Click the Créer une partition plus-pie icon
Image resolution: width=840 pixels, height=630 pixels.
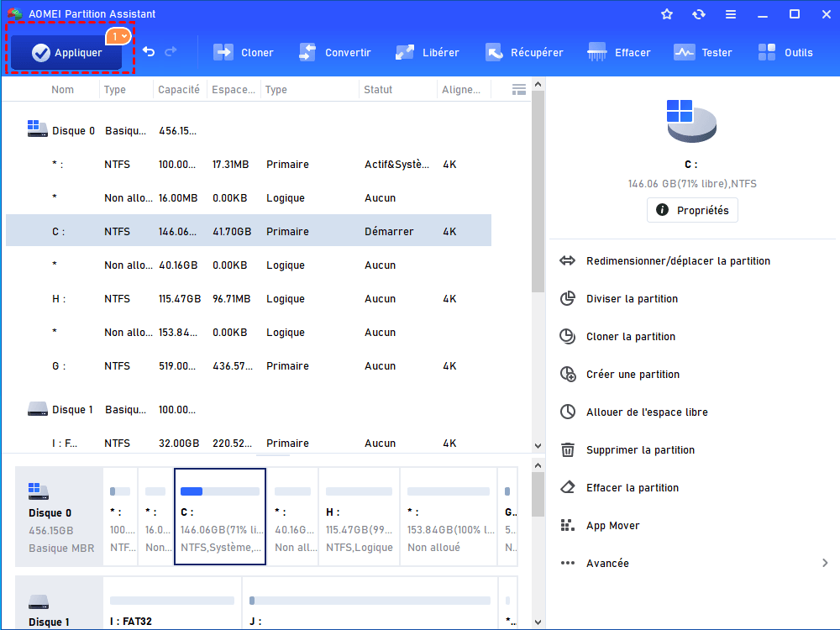[x=568, y=374]
